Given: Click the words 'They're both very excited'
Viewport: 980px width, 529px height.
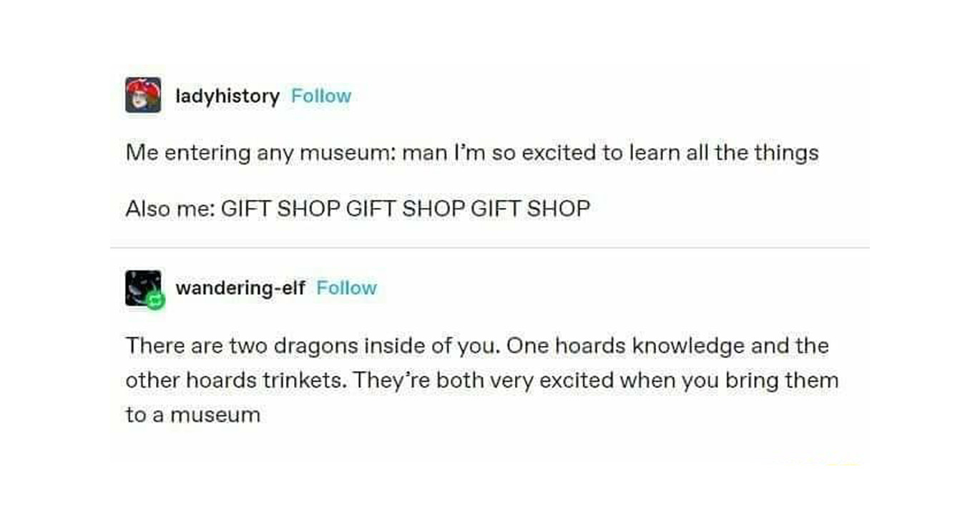Looking at the screenshot, I should click(x=483, y=380).
